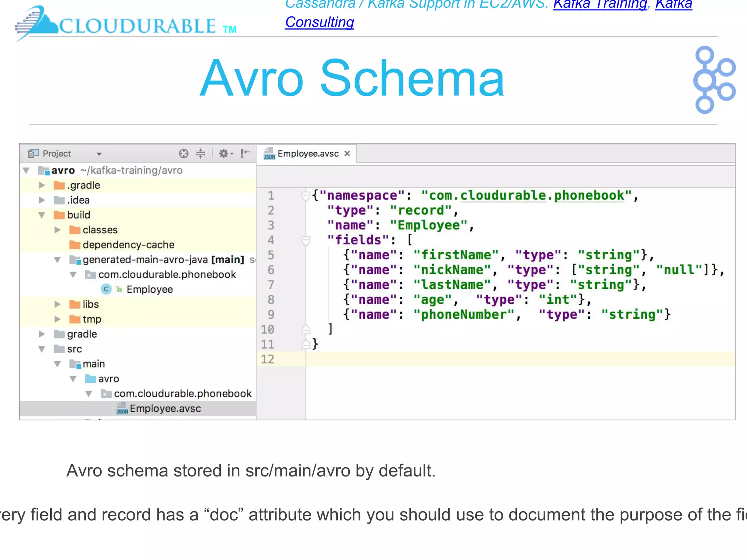Collapse the build folder

(x=42, y=215)
